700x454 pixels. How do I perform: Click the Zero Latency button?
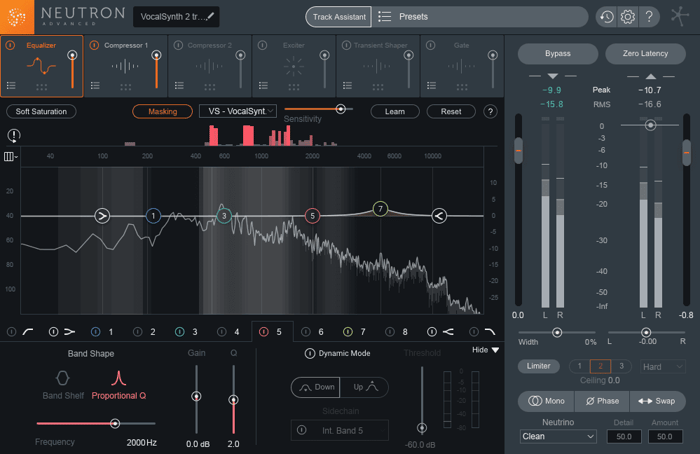pos(645,54)
